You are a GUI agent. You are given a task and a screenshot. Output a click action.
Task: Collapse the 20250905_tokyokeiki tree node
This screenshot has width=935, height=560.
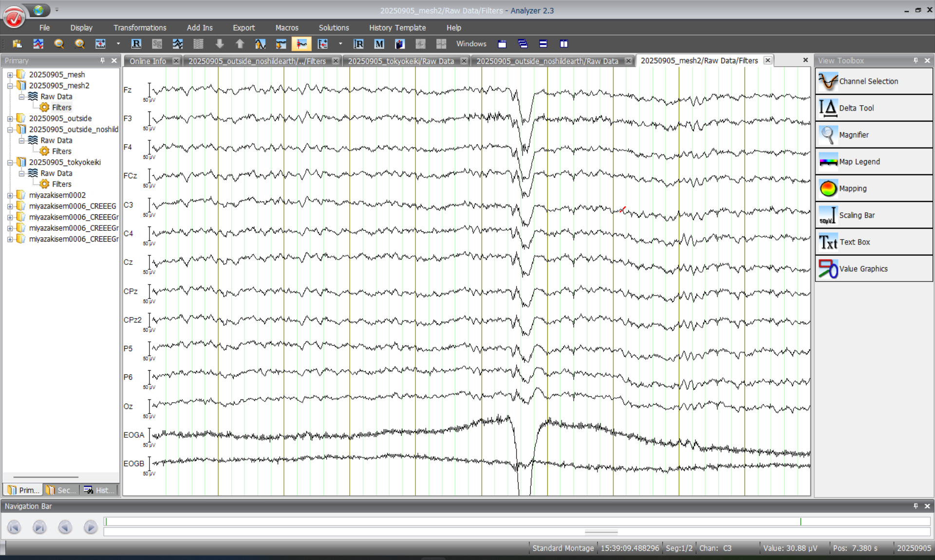tap(10, 162)
